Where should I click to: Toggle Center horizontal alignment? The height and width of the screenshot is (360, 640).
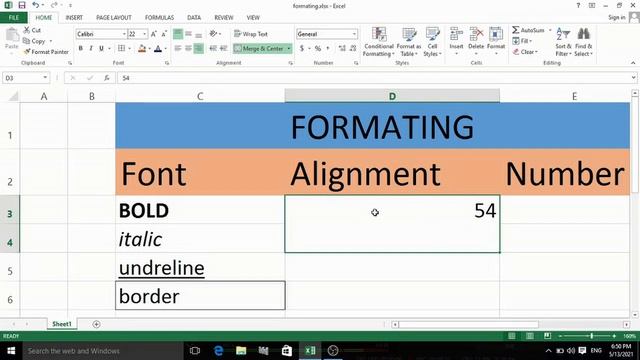(188, 48)
